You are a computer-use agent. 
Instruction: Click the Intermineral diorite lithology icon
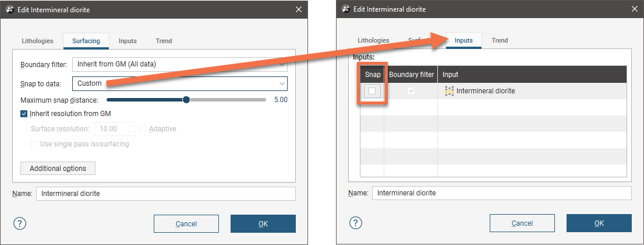pyautogui.click(x=449, y=91)
